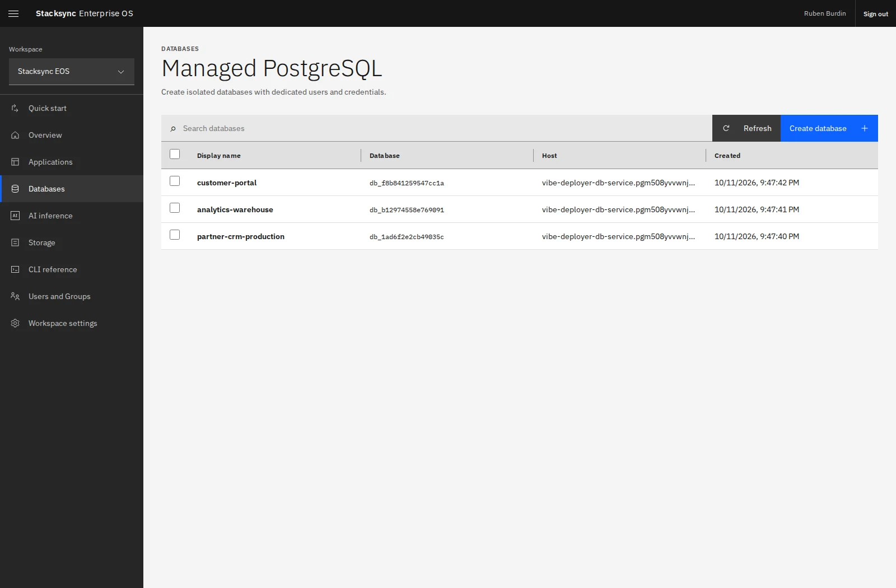The image size is (896, 588).
Task: Click the AI inference icon
Action: (15, 216)
